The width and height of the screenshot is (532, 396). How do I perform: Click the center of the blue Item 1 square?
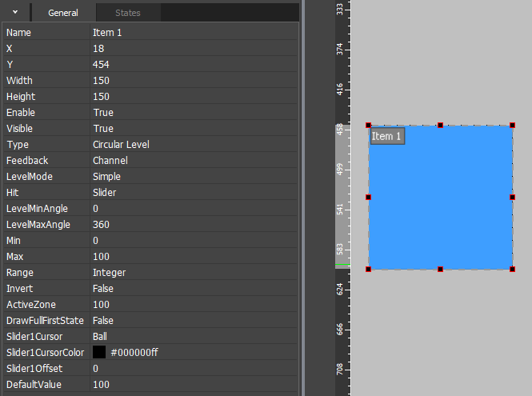(x=440, y=197)
